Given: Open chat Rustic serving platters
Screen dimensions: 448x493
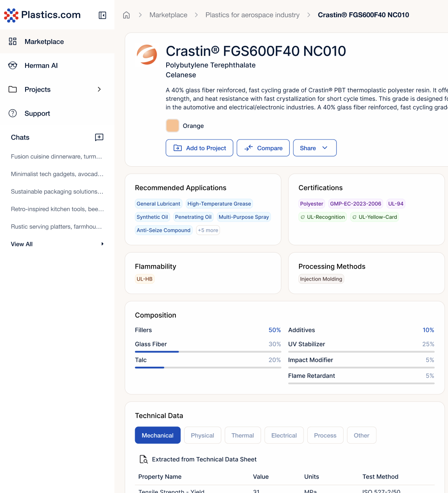Looking at the screenshot, I should 57,227.
